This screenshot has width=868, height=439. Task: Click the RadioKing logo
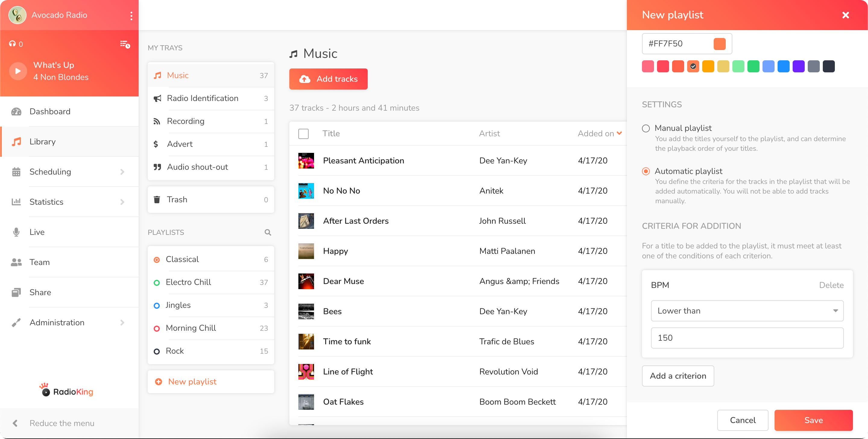click(66, 390)
